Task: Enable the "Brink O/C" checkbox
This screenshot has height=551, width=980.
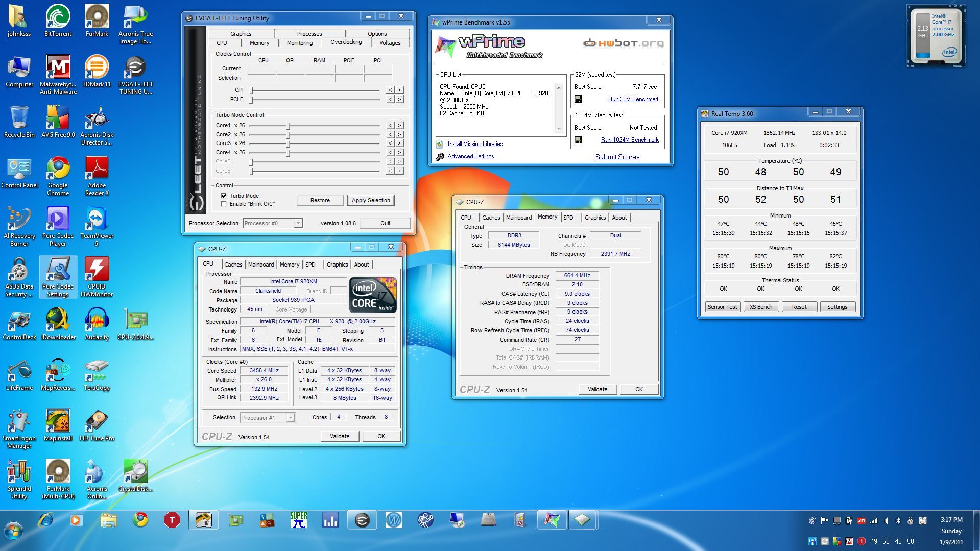Action: [224, 204]
